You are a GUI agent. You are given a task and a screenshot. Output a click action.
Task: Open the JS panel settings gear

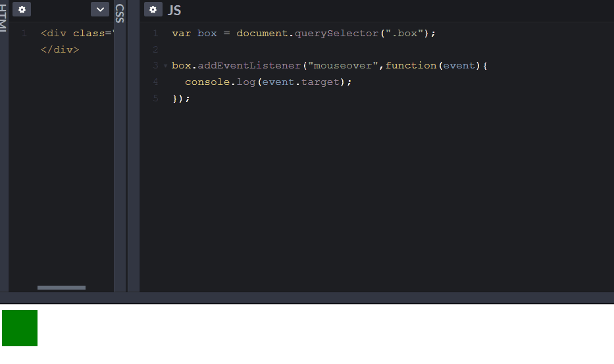(x=153, y=9)
